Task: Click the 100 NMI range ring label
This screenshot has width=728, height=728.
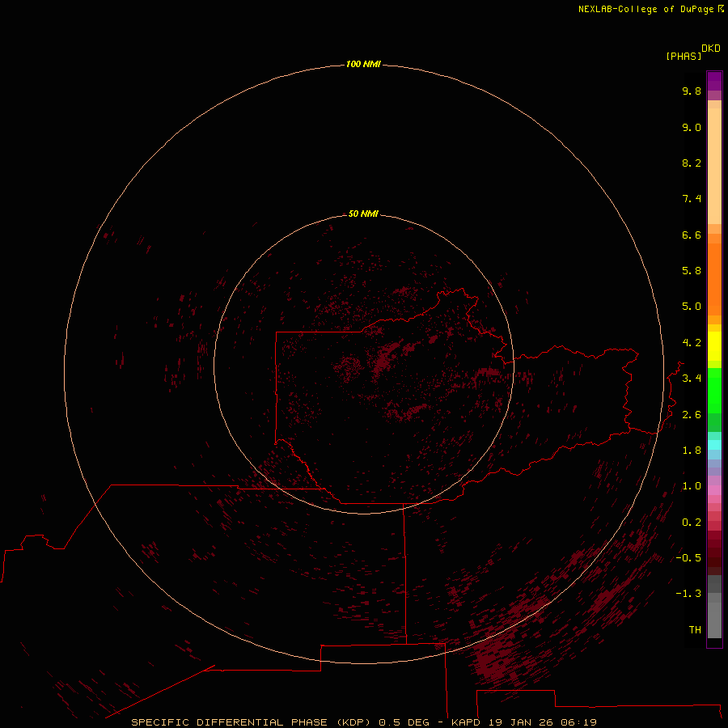Action: (363, 64)
